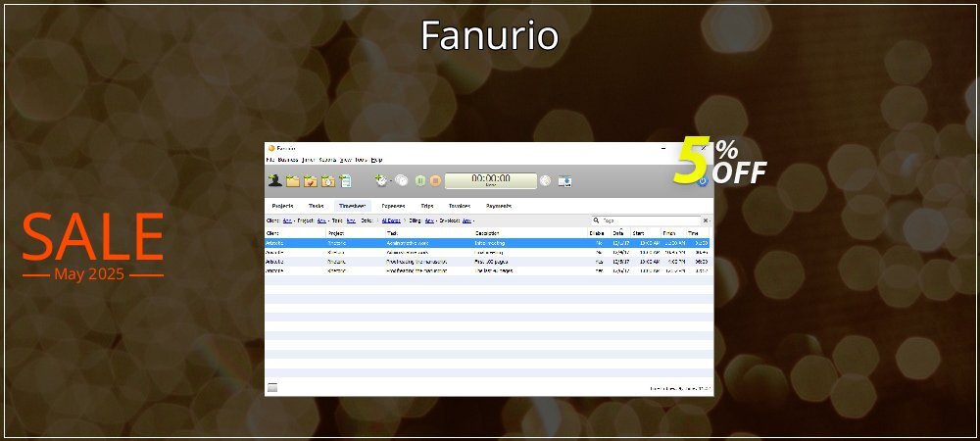Click the round white ball icon beside timer
The width and height of the screenshot is (980, 441).
(546, 180)
